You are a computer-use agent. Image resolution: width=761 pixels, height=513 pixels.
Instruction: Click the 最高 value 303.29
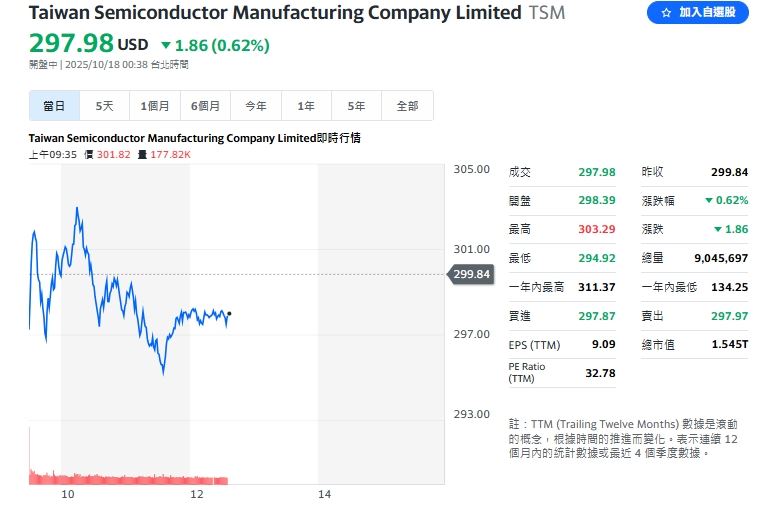596,229
